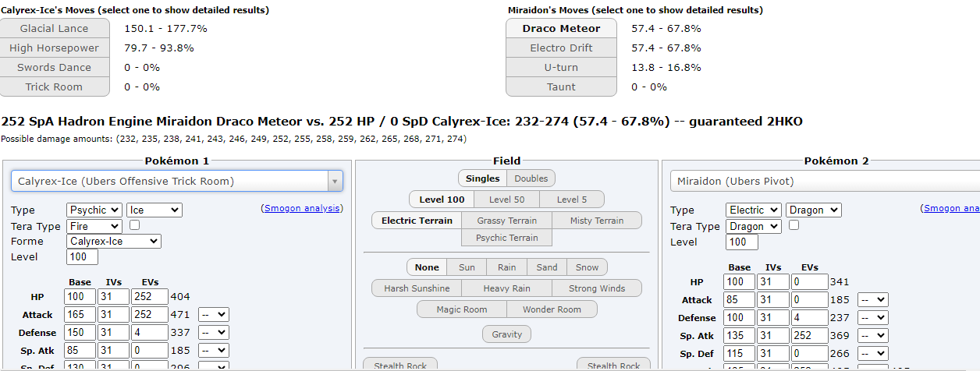
Task: Select Grassy Terrain field option
Action: pyautogui.click(x=506, y=221)
